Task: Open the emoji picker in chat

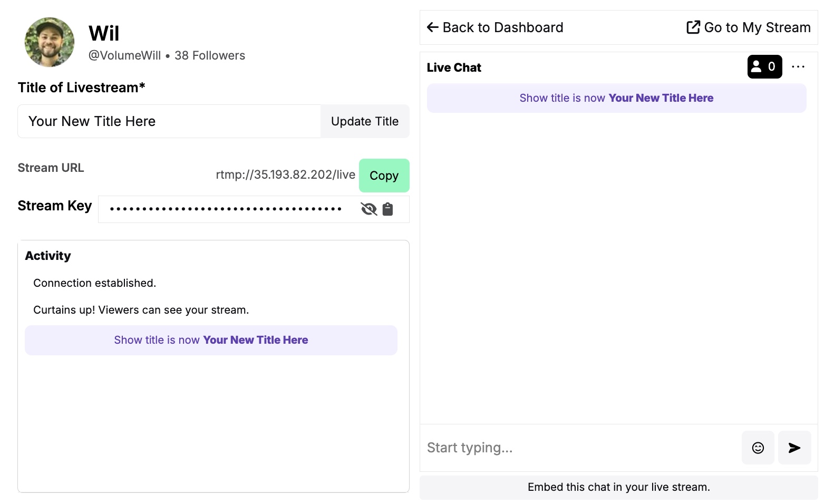Action: point(758,448)
